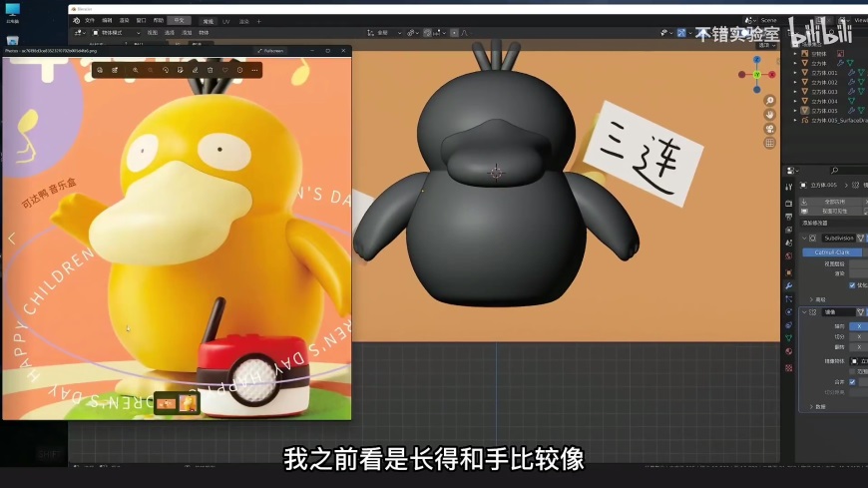
Task: Open the modifier wrench properties tab
Action: (789, 285)
